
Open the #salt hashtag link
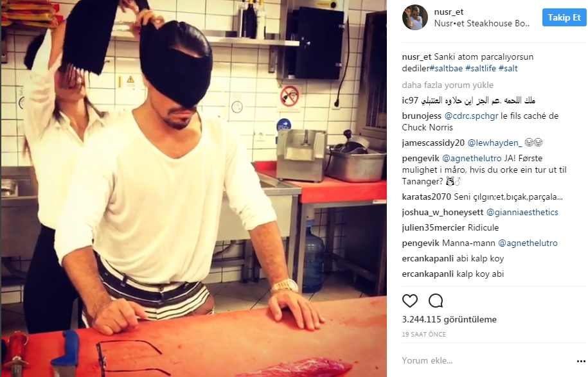508,69
